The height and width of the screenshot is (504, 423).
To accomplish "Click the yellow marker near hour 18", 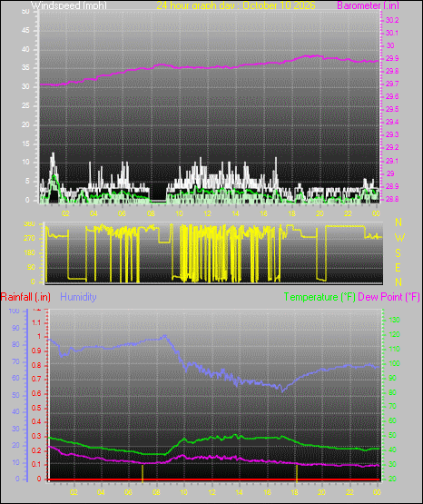I will (297, 473).
